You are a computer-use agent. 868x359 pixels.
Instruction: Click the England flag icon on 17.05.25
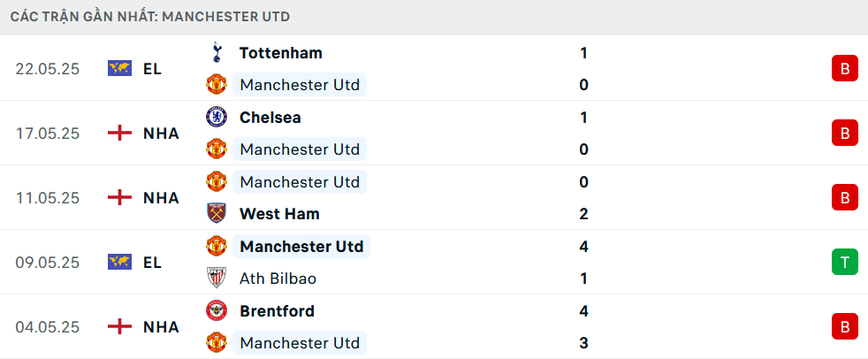119,133
